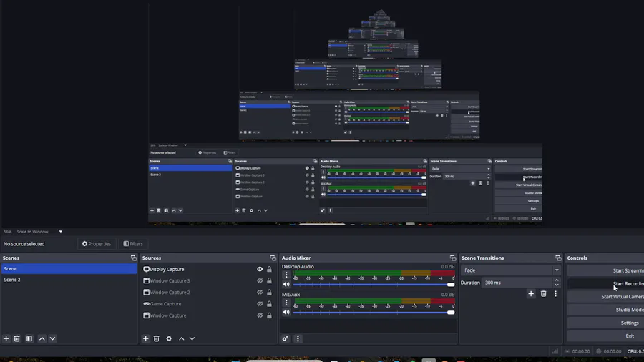Image resolution: width=644 pixels, height=362 pixels.
Task: Open the Fade transition dropdown
Action: 510,270
